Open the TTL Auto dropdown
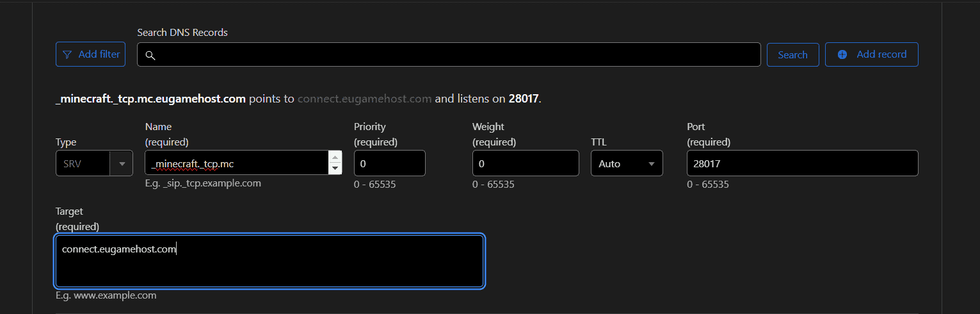Screen dimensions: 980x314 pos(627,163)
